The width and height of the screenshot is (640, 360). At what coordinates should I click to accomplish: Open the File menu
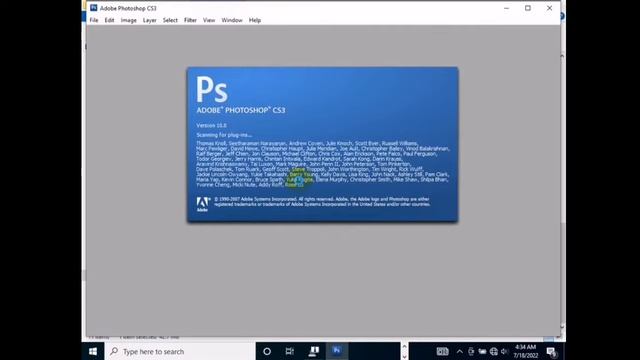click(x=94, y=20)
